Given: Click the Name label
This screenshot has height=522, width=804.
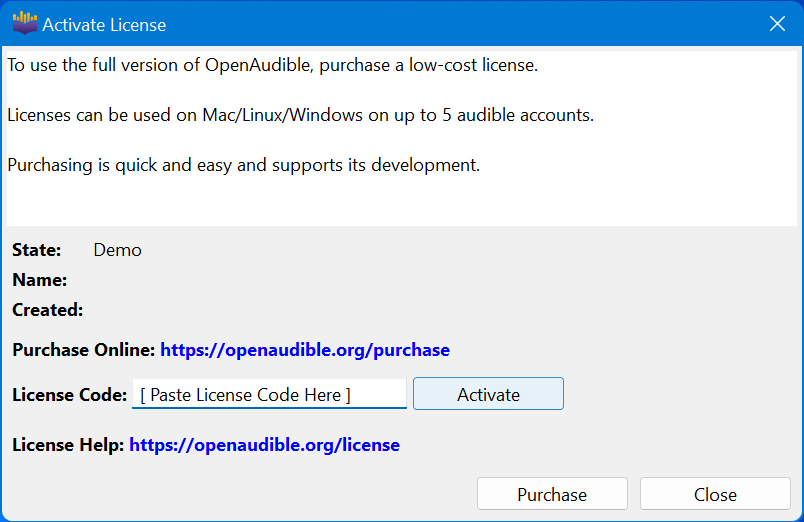Looking at the screenshot, I should (39, 280).
